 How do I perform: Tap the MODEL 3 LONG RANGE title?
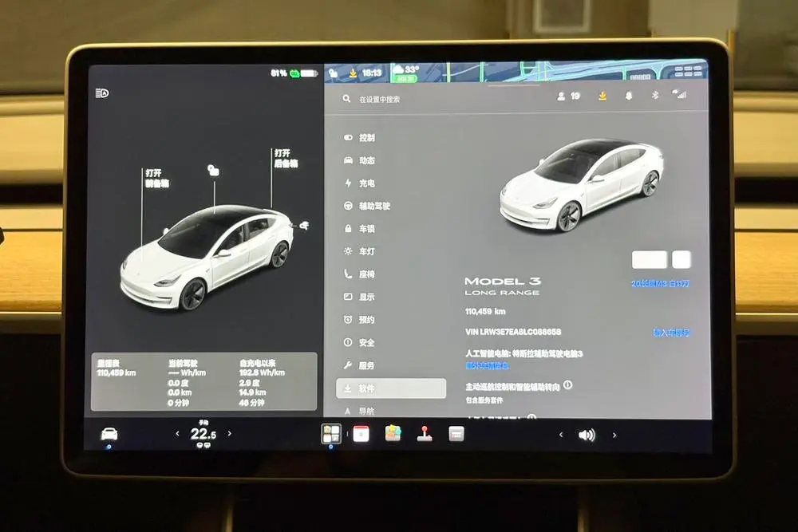tap(503, 286)
